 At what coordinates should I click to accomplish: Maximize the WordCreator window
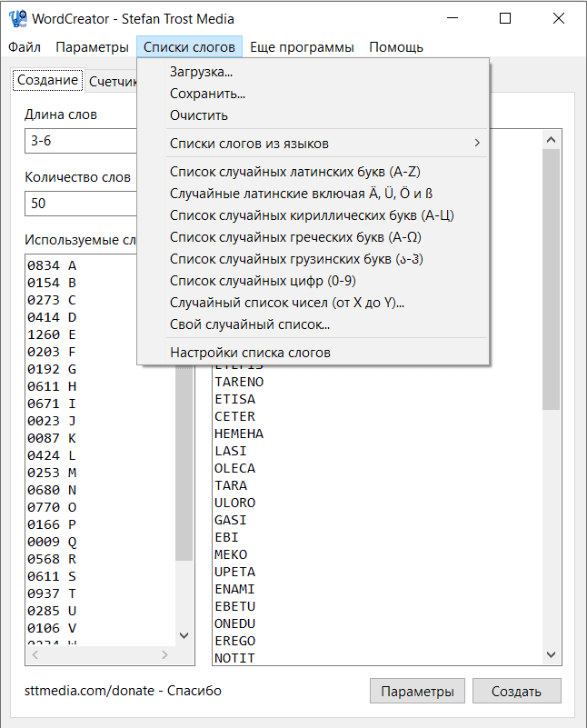[505, 18]
